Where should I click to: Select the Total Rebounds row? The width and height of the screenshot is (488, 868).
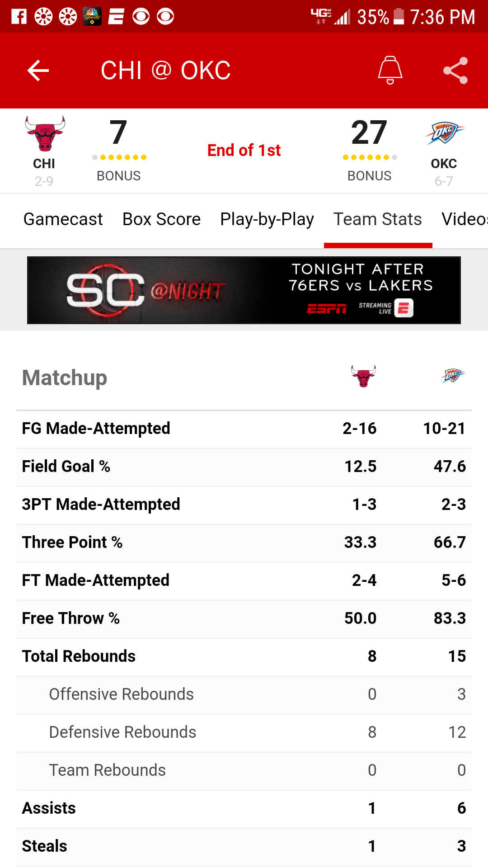point(244,656)
